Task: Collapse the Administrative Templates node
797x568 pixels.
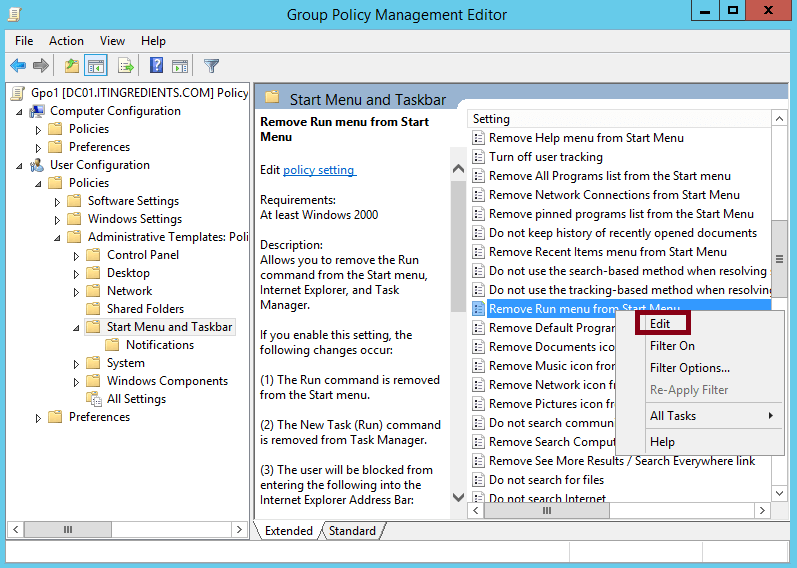Action: [x=57, y=237]
